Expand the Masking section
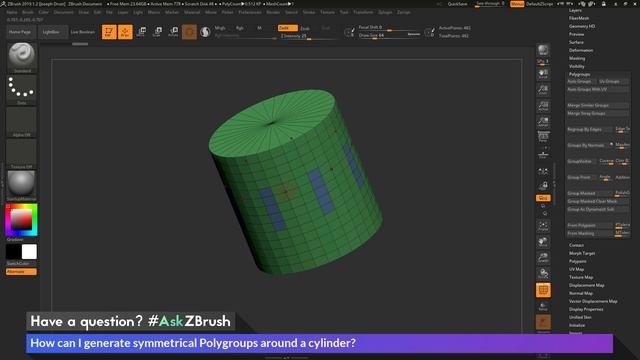 click(577, 58)
